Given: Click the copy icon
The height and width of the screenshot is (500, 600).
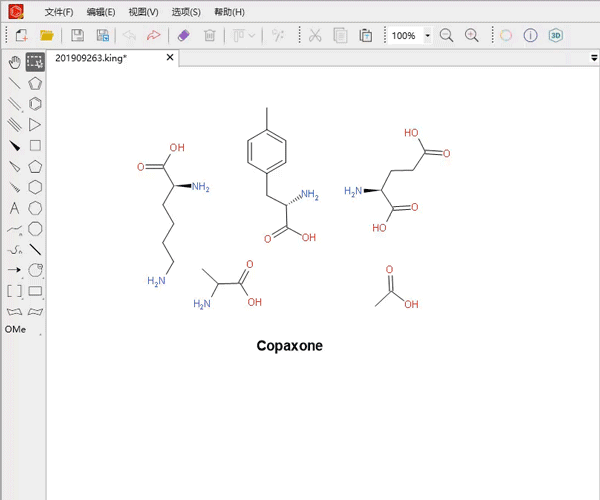Looking at the screenshot, I should coord(340,36).
